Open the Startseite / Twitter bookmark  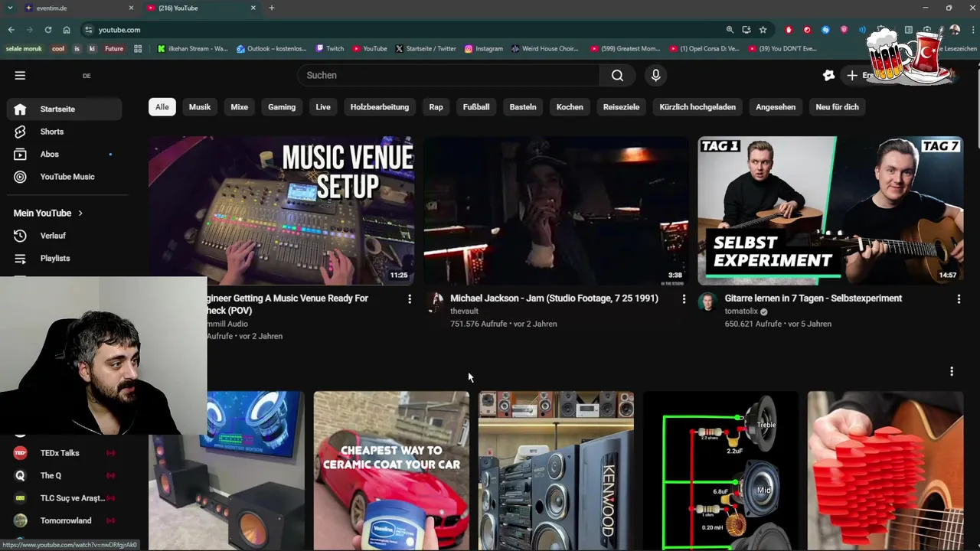click(x=426, y=48)
